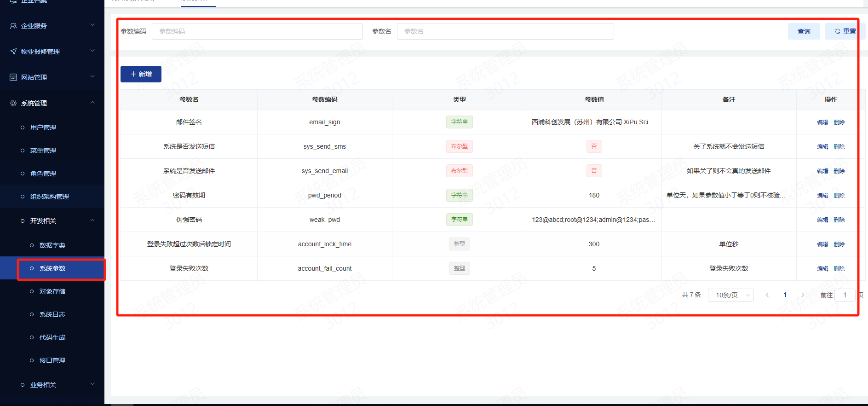Viewport: 868px width, 406px height.
Task: Click the 系统管理 gear icon
Action: [x=13, y=103]
